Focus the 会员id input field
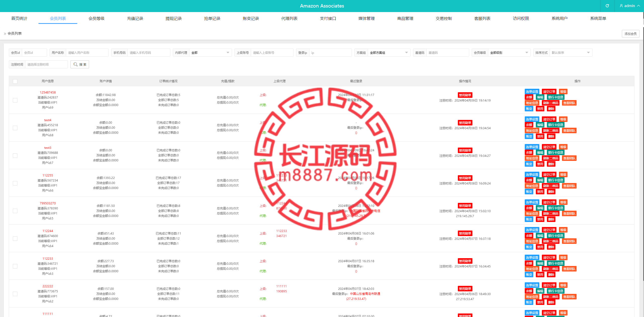 [34, 53]
